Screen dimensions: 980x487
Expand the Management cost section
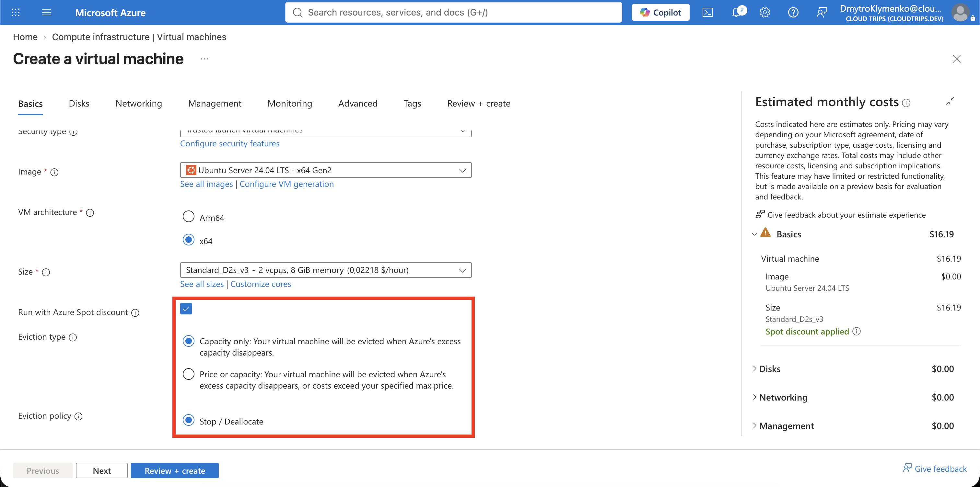754,425
